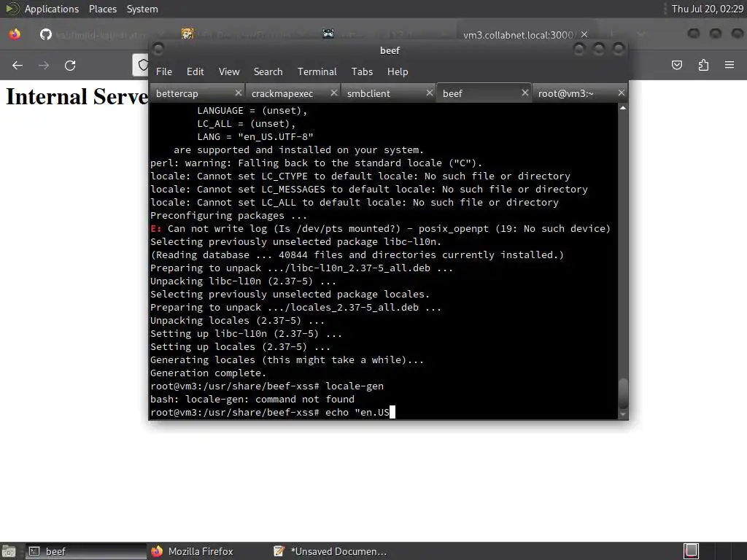Viewport: 747px width, 560px height.
Task: Click the Unsaved Document taskbar button
Action: tap(330, 551)
